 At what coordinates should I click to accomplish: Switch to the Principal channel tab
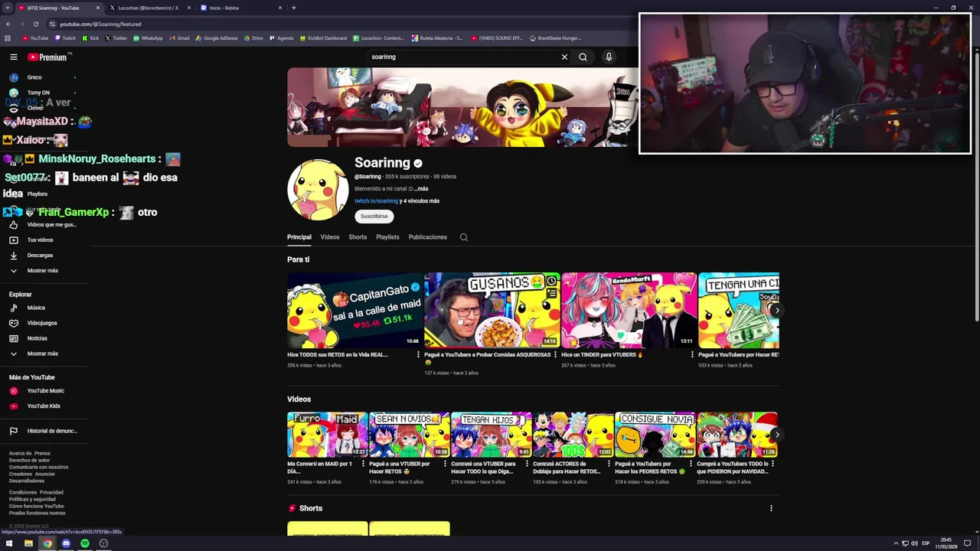(299, 237)
